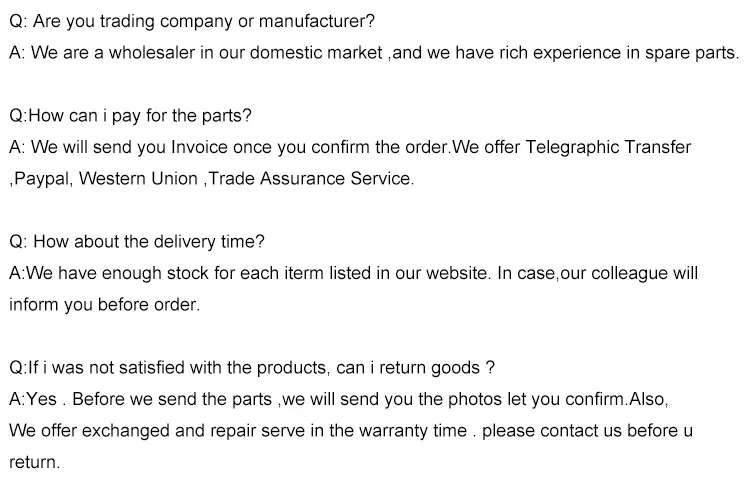Click the word 'photos' in the return answer
The width and height of the screenshot is (750, 500).
click(x=474, y=400)
